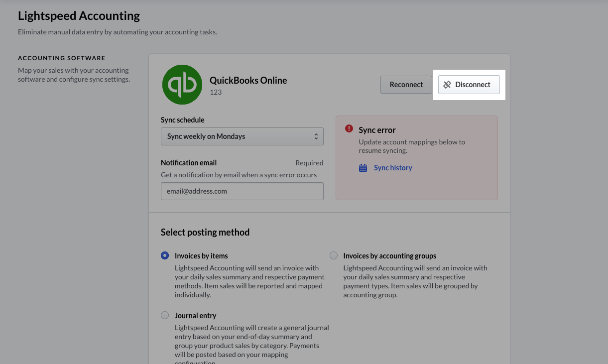Click the 123 account label under QuickBooks Online
This screenshot has width=608, height=364.
[215, 92]
